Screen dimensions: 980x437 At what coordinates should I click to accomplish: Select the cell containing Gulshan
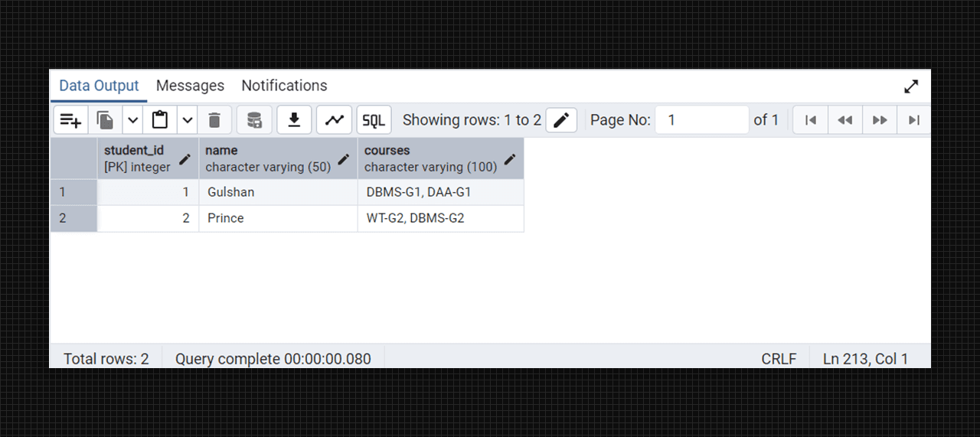tap(278, 192)
